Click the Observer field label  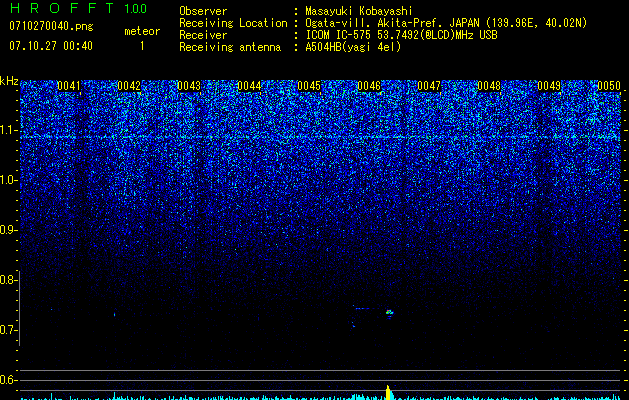coord(203,11)
